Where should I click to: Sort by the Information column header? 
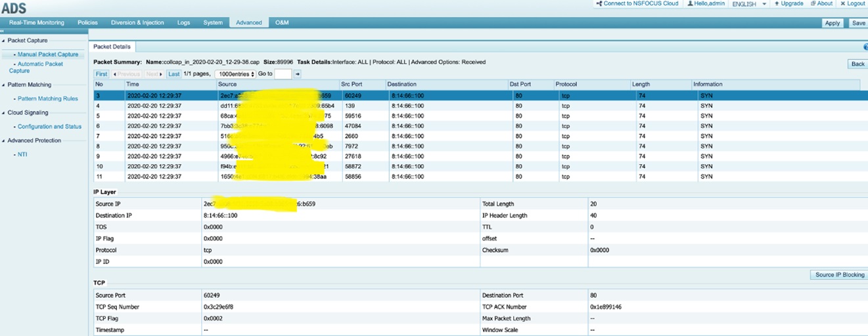[x=775, y=84]
